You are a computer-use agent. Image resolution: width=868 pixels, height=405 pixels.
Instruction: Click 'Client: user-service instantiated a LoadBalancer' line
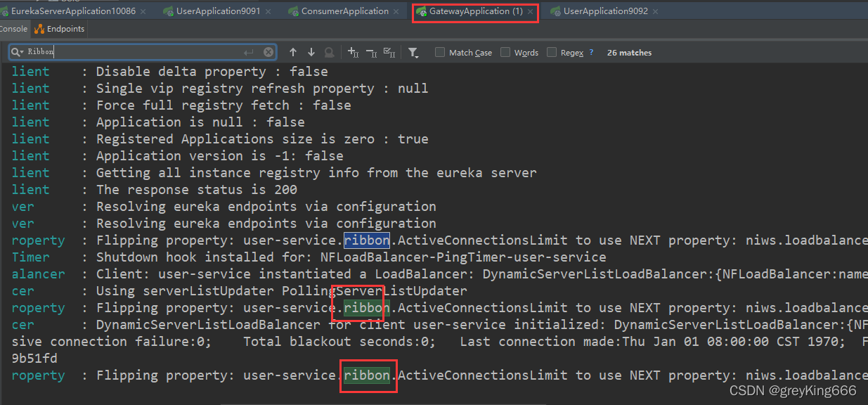click(x=482, y=274)
